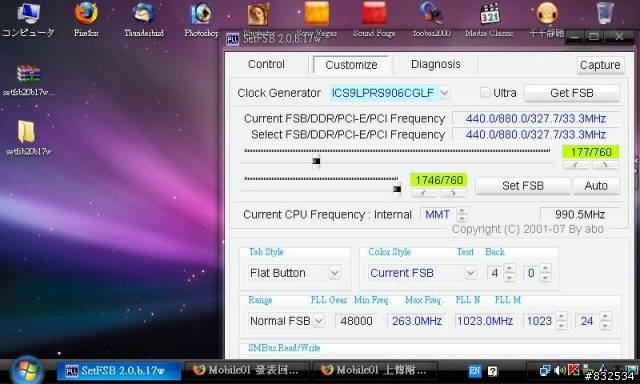
Task: Click the Select FSB frequency value field
Action: click(x=535, y=134)
